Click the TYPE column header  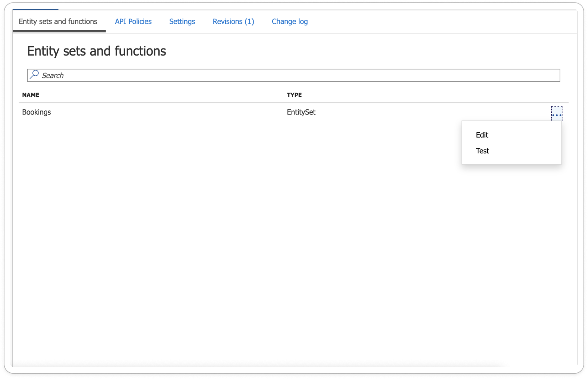point(294,95)
